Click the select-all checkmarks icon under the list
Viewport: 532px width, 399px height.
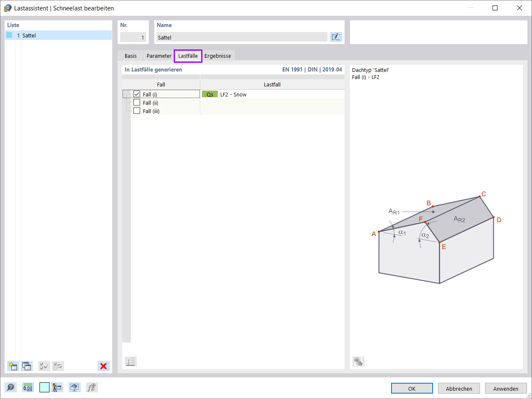[44, 366]
